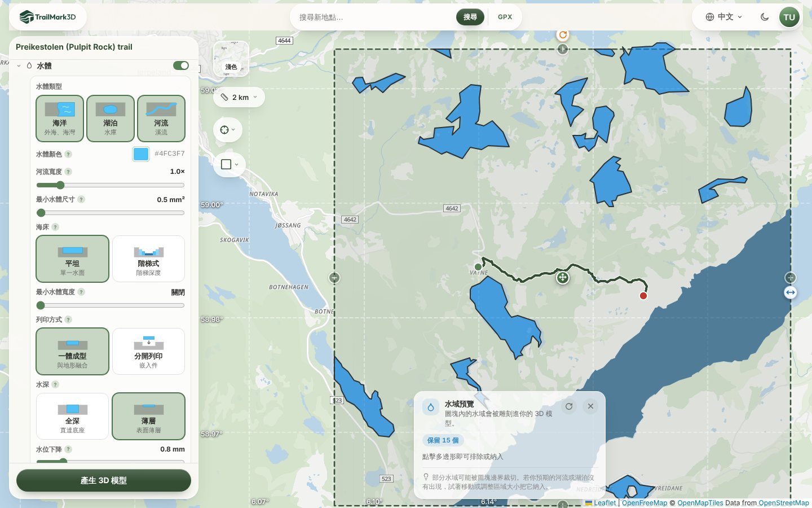This screenshot has height=508, width=812.
Task: Switch map style via 淺色 thumbnail
Action: pos(231,59)
